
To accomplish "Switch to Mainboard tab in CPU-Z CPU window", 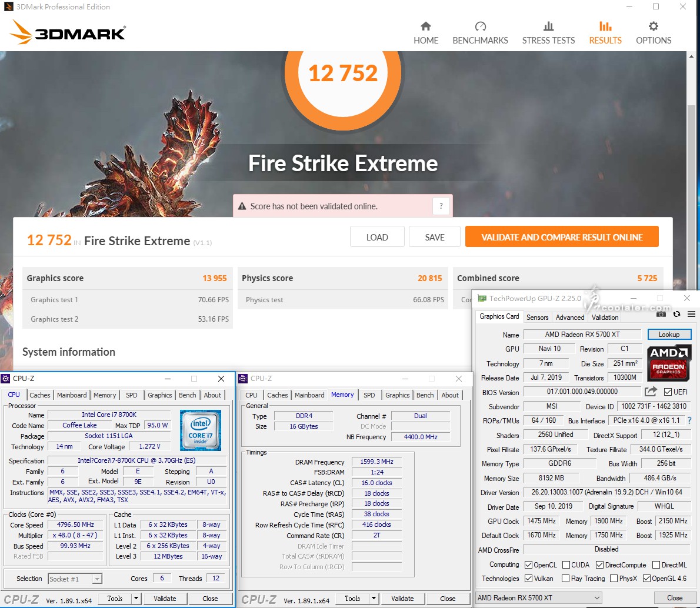I will pos(72,395).
